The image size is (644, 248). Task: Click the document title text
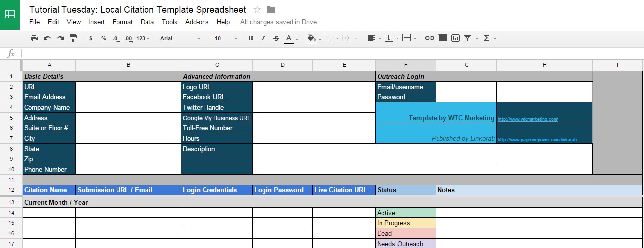pyautogui.click(x=138, y=10)
